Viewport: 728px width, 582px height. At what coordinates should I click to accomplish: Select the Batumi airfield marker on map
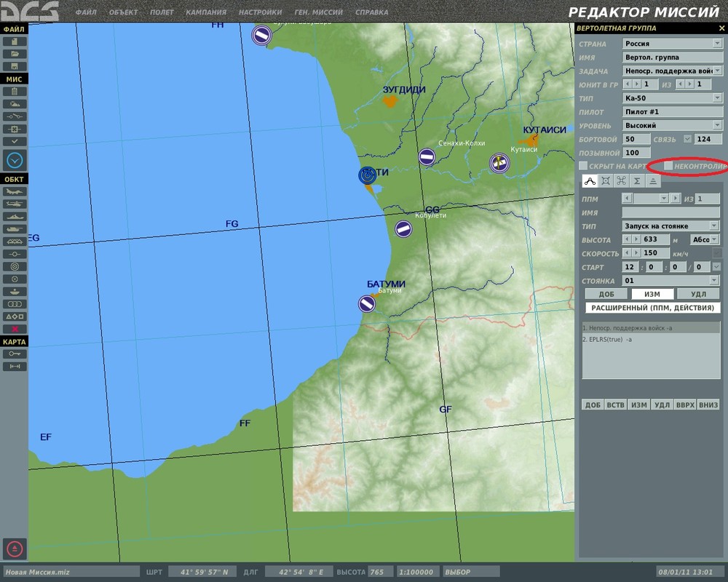tap(367, 304)
